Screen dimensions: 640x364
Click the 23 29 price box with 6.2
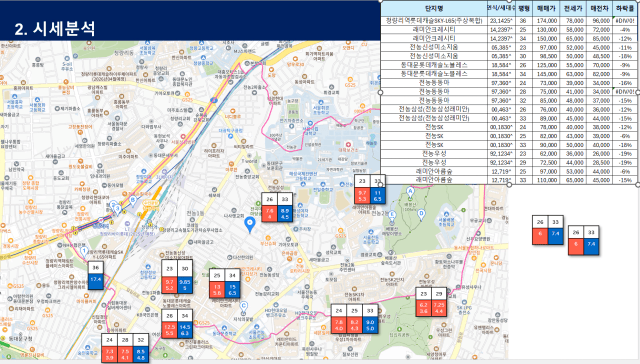tap(431, 302)
